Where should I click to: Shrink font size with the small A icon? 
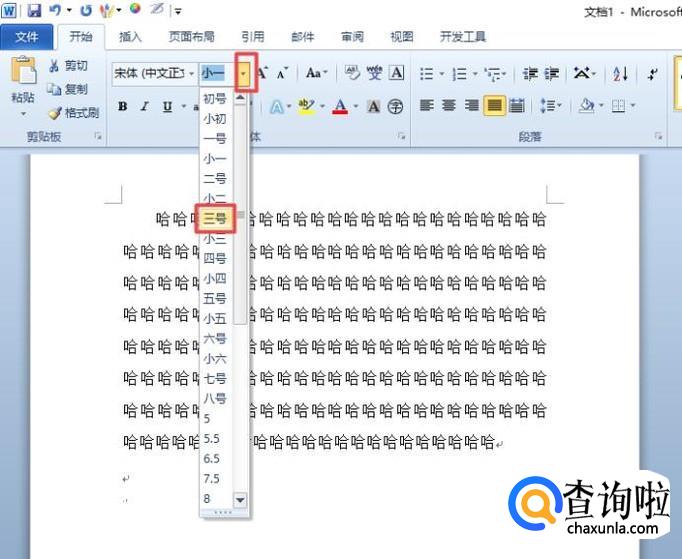pyautogui.click(x=282, y=74)
